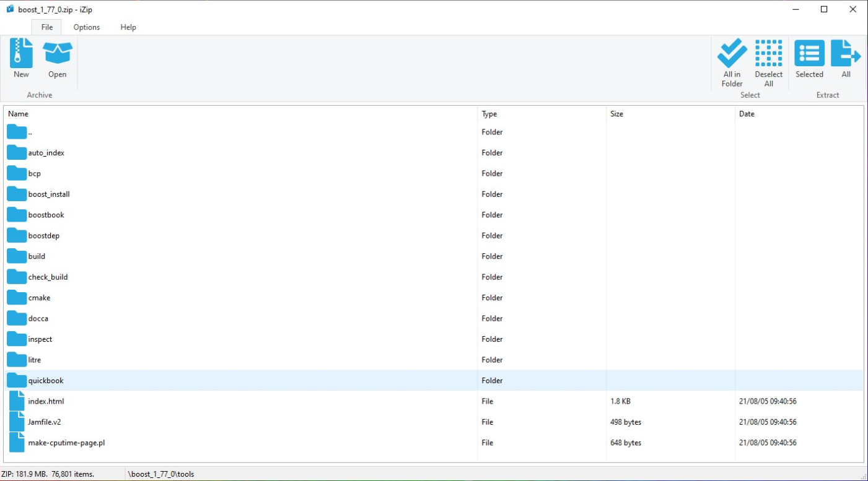Click the ZIP size status text
This screenshot has height=481, width=868.
coord(48,474)
